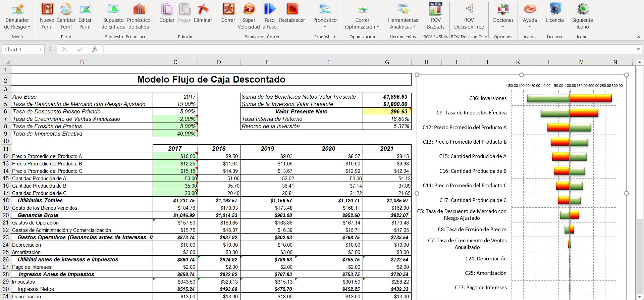Click the Cantidad Producida de A value 50.00
This screenshot has height=300, width=644.
[x=175, y=178]
